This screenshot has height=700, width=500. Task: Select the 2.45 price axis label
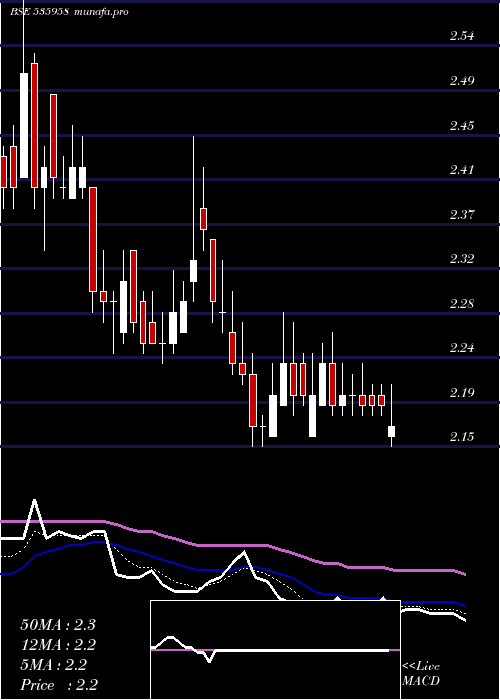coord(462,125)
